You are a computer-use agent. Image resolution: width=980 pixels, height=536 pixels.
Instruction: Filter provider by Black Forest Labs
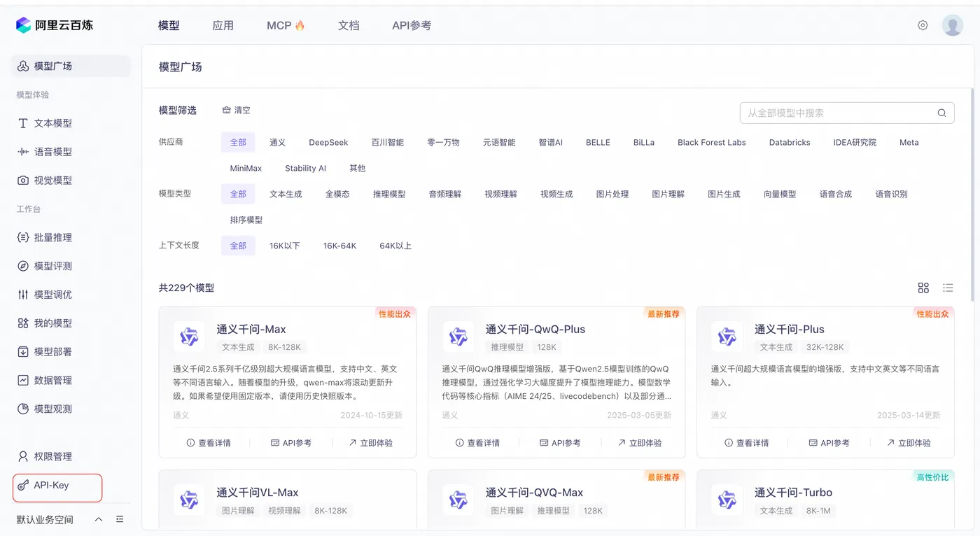coord(712,142)
